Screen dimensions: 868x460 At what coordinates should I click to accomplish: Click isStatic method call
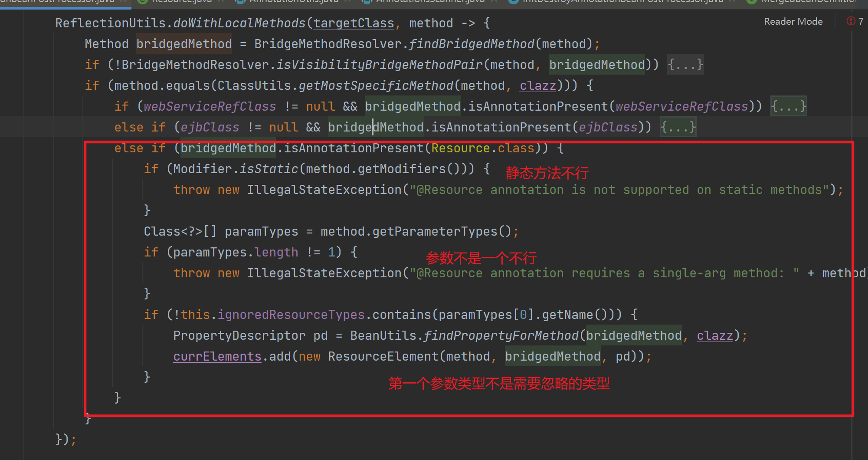[269, 169]
